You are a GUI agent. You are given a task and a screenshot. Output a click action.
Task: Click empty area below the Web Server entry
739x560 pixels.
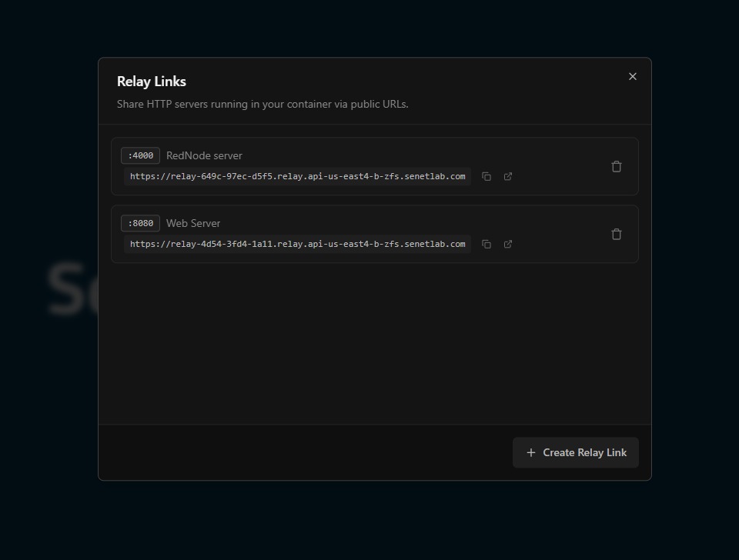coord(374,342)
